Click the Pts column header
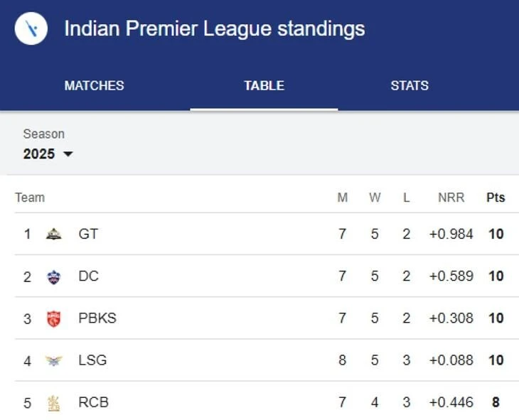519x420 pixels. pyautogui.click(x=496, y=198)
